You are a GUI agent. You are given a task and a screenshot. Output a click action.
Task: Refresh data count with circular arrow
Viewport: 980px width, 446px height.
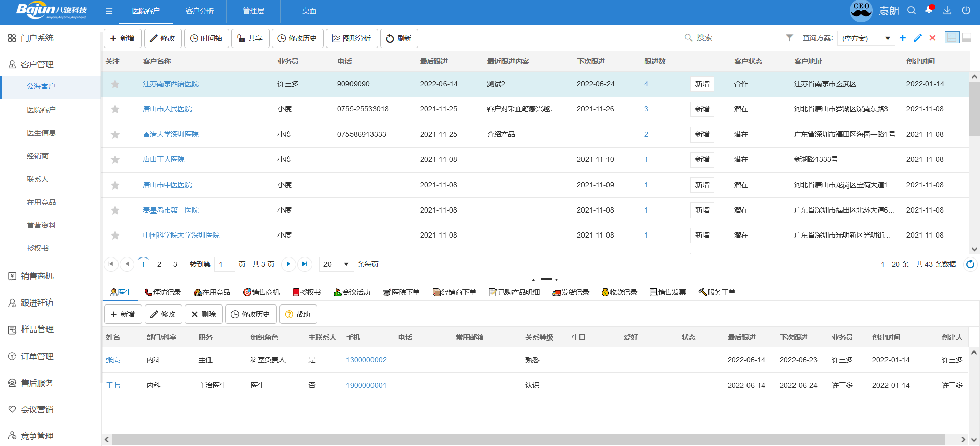[970, 264]
